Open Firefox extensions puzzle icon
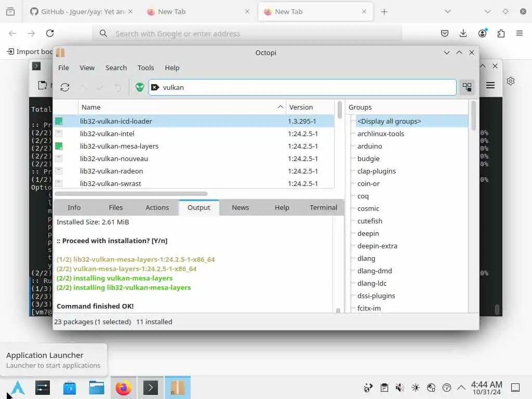 pos(501,33)
